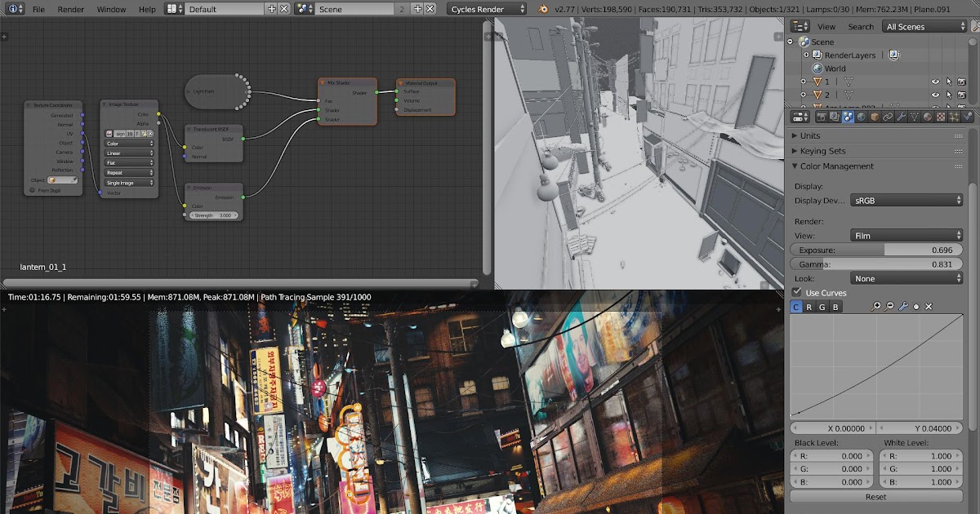Adjust the Exposure slider

click(875, 250)
